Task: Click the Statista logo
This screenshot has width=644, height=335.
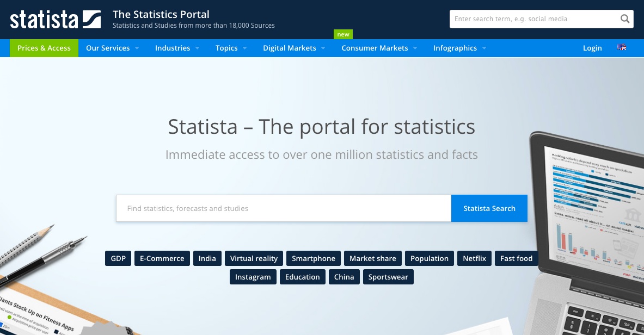Action: click(x=56, y=19)
